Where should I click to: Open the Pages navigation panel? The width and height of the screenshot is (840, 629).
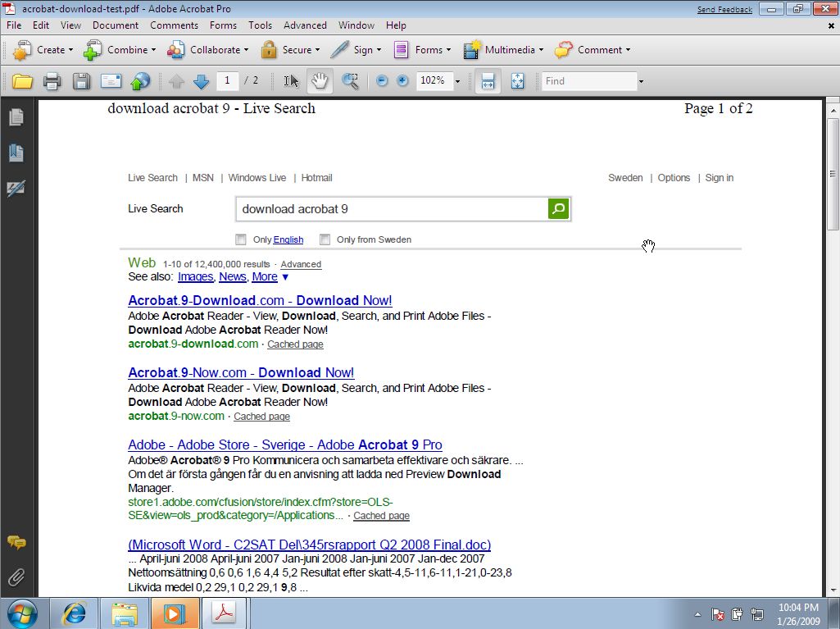coord(16,117)
